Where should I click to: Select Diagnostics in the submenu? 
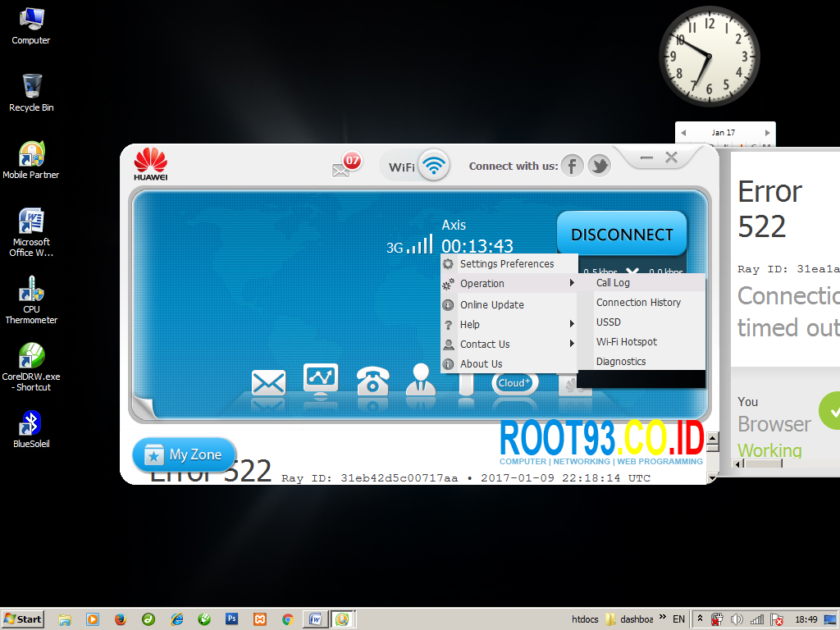641,362
